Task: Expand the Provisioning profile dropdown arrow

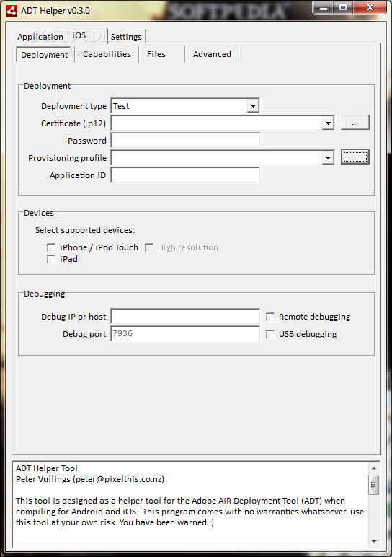Action: click(x=328, y=158)
